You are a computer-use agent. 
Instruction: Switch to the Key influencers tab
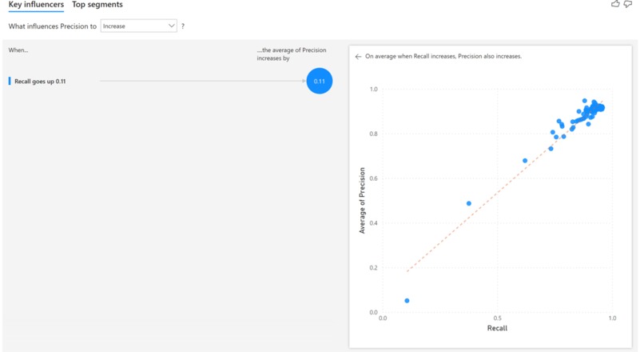36,5
